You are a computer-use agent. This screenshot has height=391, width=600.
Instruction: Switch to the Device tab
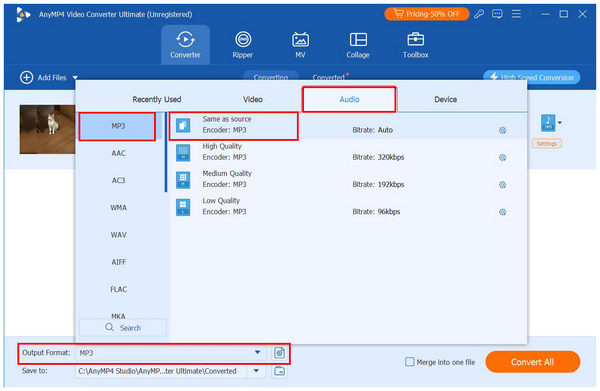coord(445,99)
